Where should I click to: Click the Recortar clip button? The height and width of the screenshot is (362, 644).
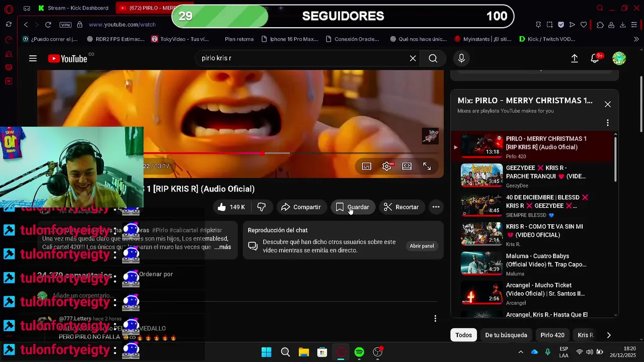click(x=401, y=207)
